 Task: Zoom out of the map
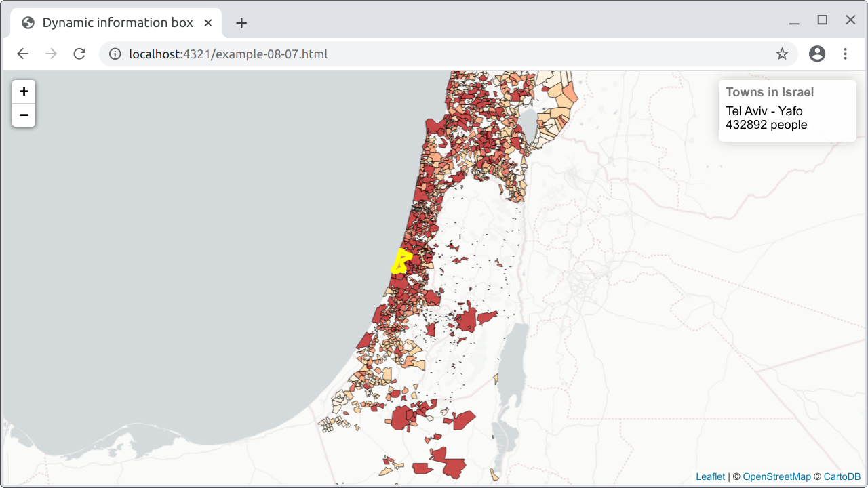coord(24,115)
